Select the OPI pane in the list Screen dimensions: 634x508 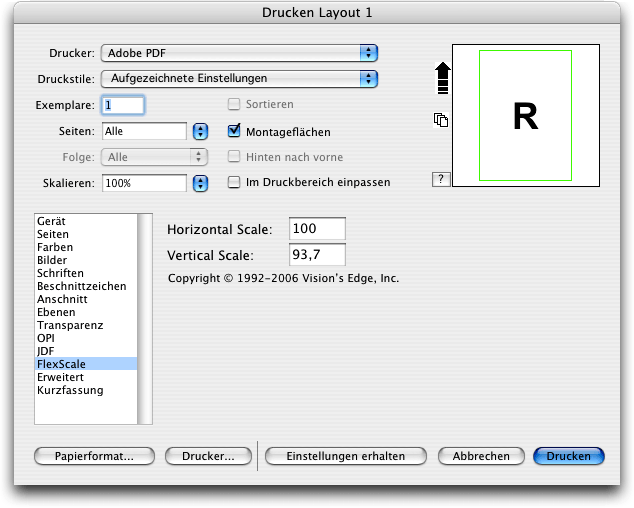tap(86, 338)
